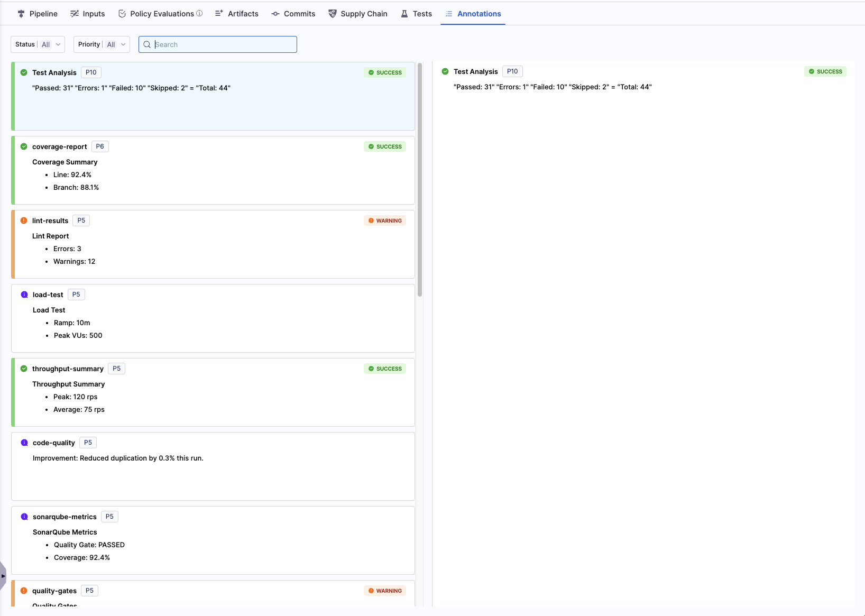Click the WARNING badge on lint-results
This screenshot has height=616, width=865.
385,220
